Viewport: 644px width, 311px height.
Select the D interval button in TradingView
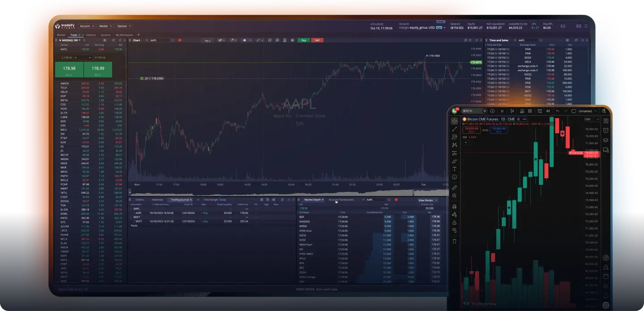502,111
